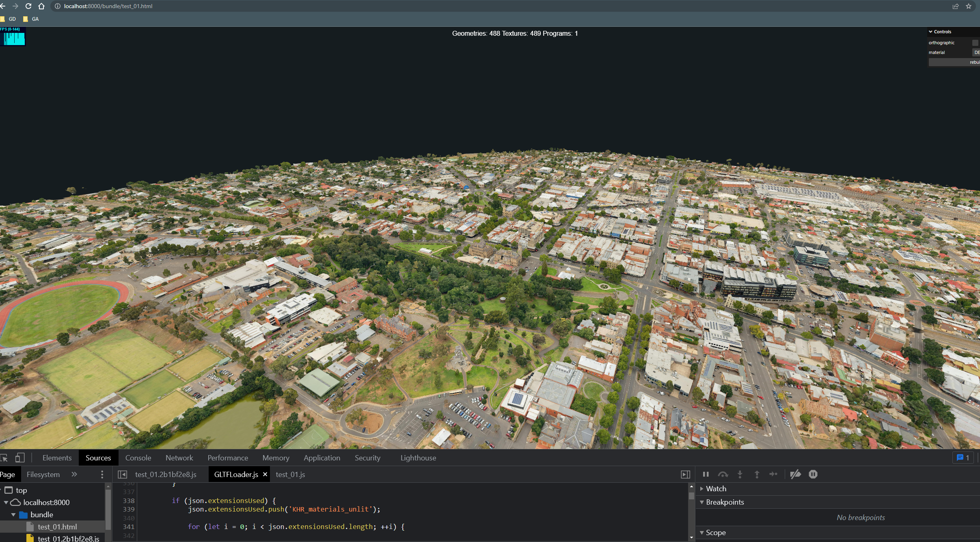The image size is (980, 542).
Task: Collapse the localhost:8000 tree node
Action: tap(6, 503)
